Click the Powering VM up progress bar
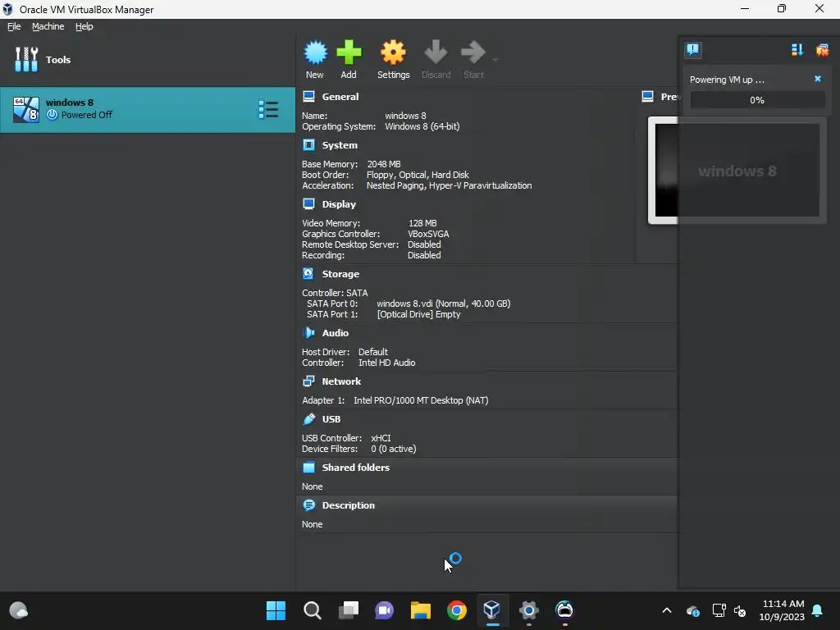Screen dimensions: 840x630 point(757,100)
